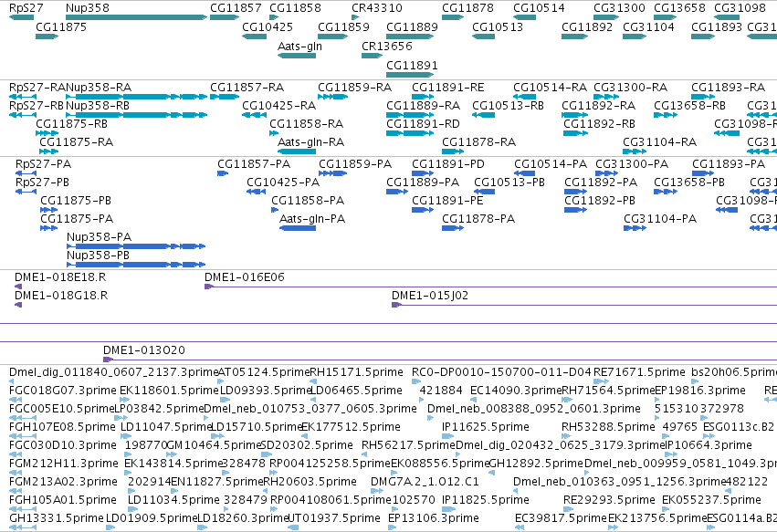Select BAC clone DME1-018G18.R
The image size is (777, 532).
tap(61, 296)
